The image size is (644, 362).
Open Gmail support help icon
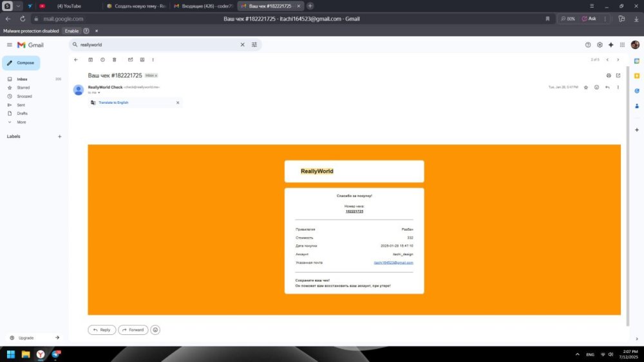(x=588, y=45)
